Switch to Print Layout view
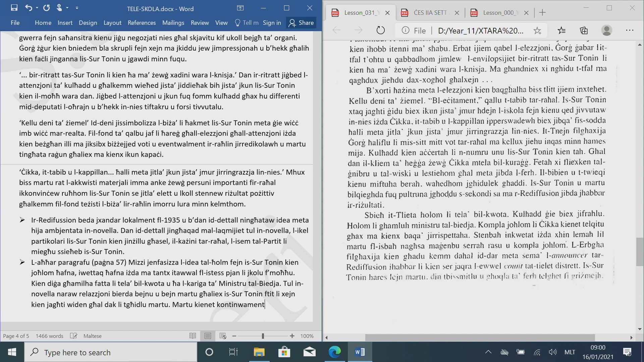 point(208,336)
